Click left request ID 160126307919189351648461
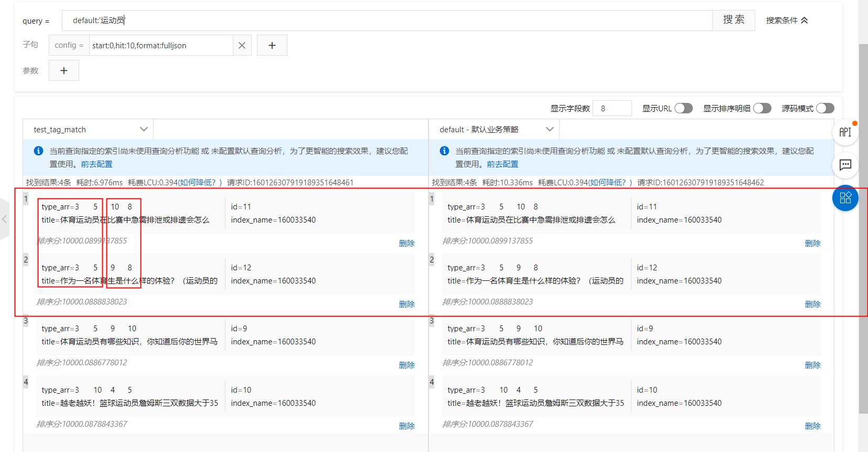Viewport: 868px width, 452px height. pyautogui.click(x=303, y=183)
